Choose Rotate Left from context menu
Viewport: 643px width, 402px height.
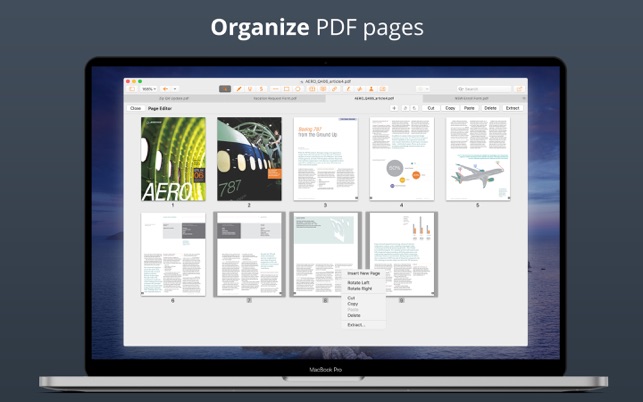358,283
